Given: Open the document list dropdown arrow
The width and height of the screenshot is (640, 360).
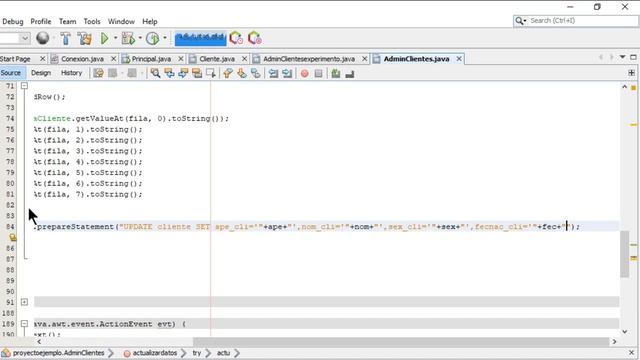Looking at the screenshot, I should point(622,57).
